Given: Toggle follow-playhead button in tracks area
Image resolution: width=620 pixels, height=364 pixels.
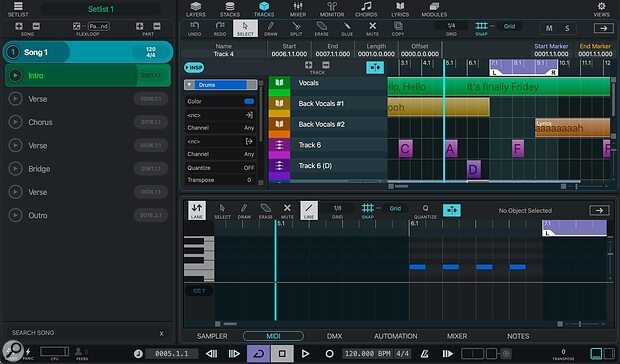Looking at the screenshot, I should [x=375, y=68].
